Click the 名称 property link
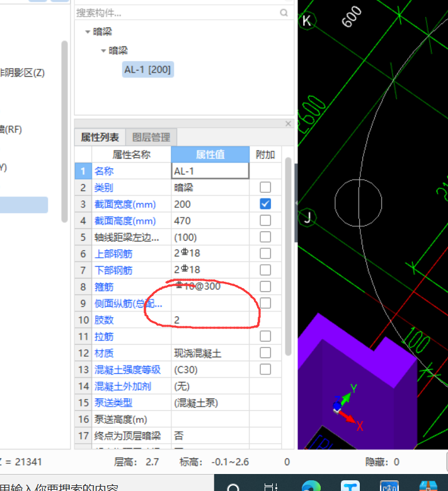Viewport: 448px width, 491px height. (104, 171)
